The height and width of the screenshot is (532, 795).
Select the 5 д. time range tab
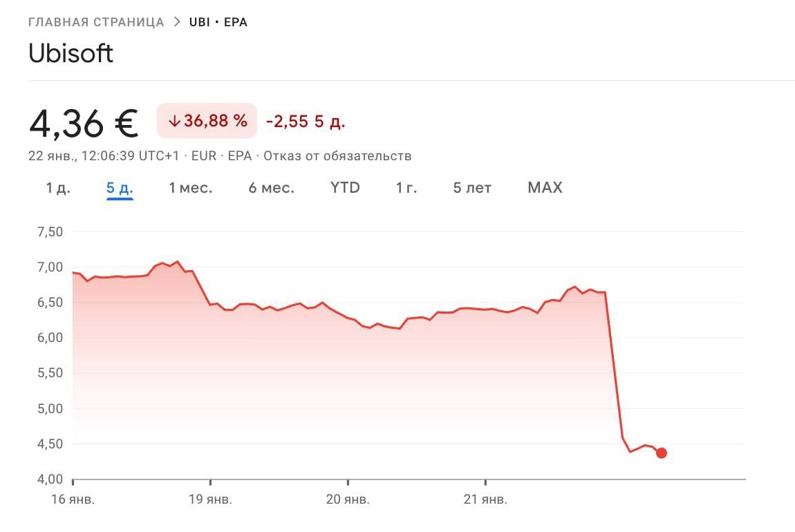pyautogui.click(x=120, y=188)
